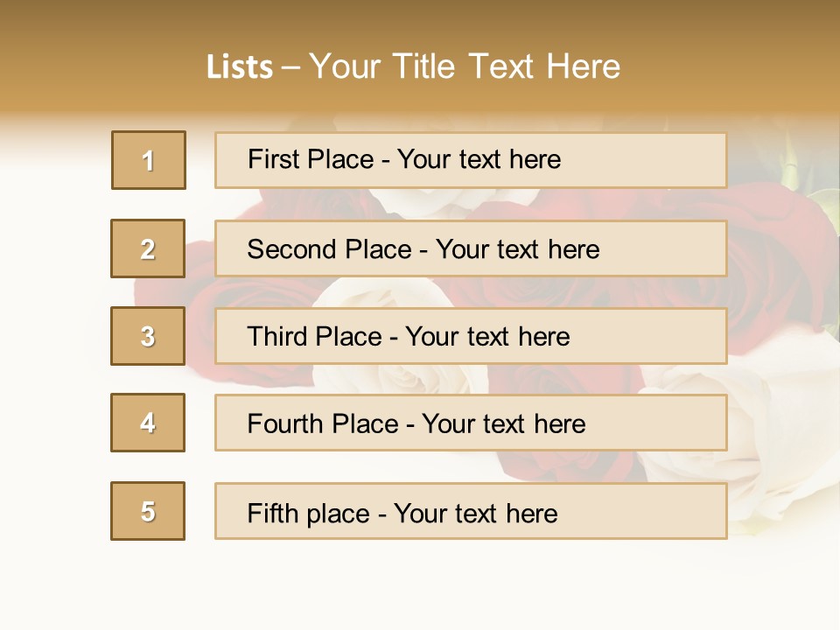Click the word 'Title' in the heading
The width and height of the screenshot is (840, 630).
point(423,67)
